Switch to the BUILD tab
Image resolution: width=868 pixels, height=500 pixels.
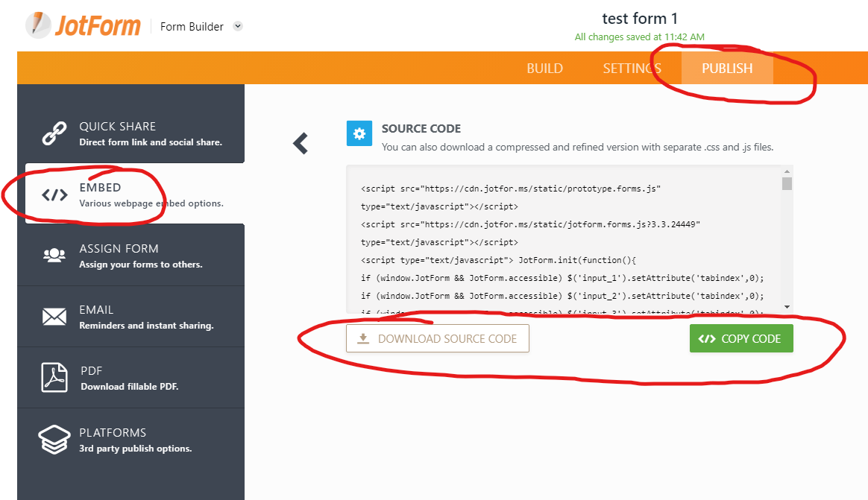coord(544,68)
